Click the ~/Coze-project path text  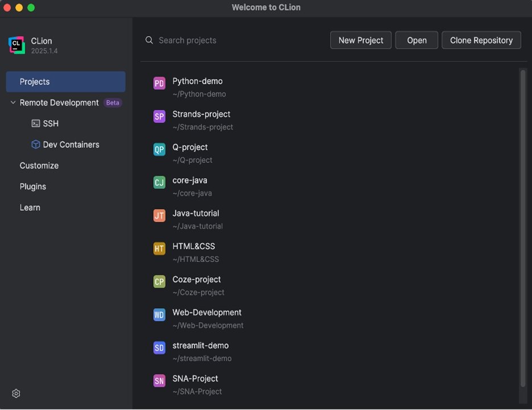199,292
